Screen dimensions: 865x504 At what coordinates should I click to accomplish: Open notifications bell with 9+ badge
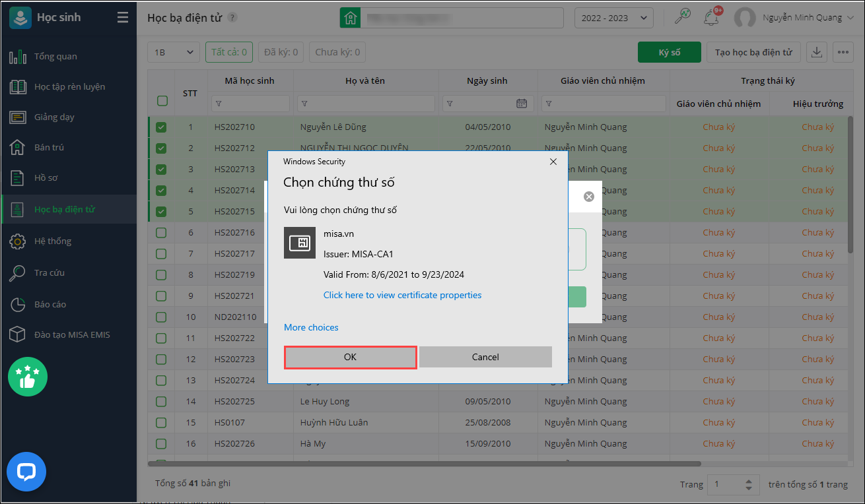pos(712,17)
